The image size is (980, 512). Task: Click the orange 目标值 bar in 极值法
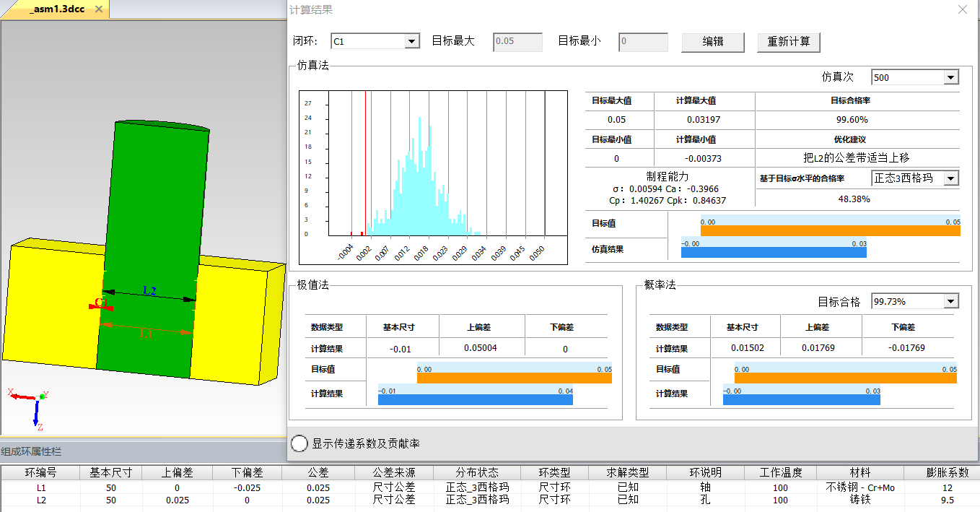(515, 378)
